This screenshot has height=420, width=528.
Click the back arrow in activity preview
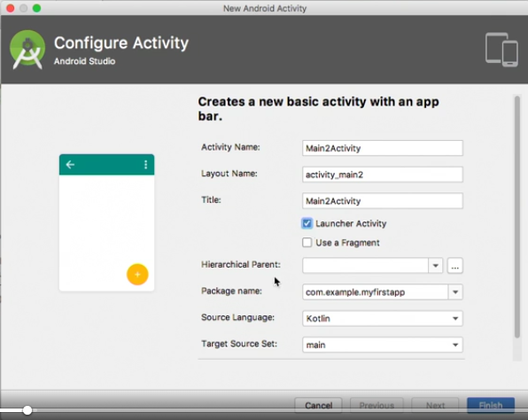coord(70,164)
